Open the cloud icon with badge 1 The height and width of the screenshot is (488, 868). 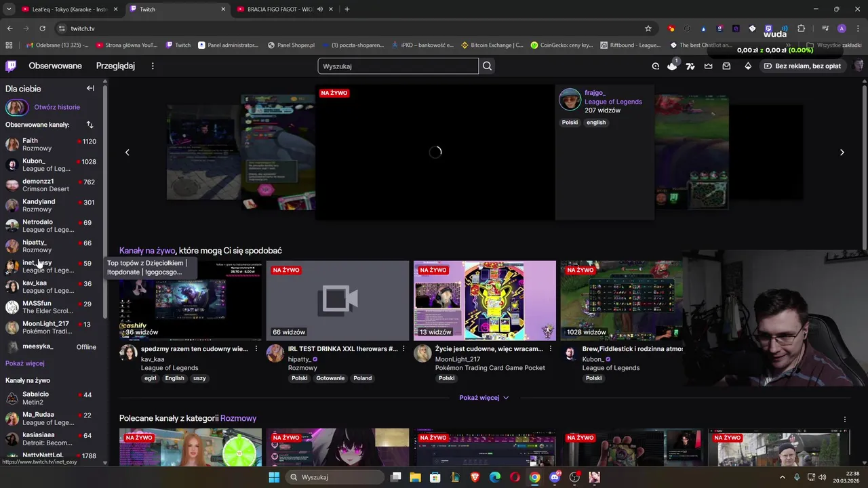[x=672, y=66]
